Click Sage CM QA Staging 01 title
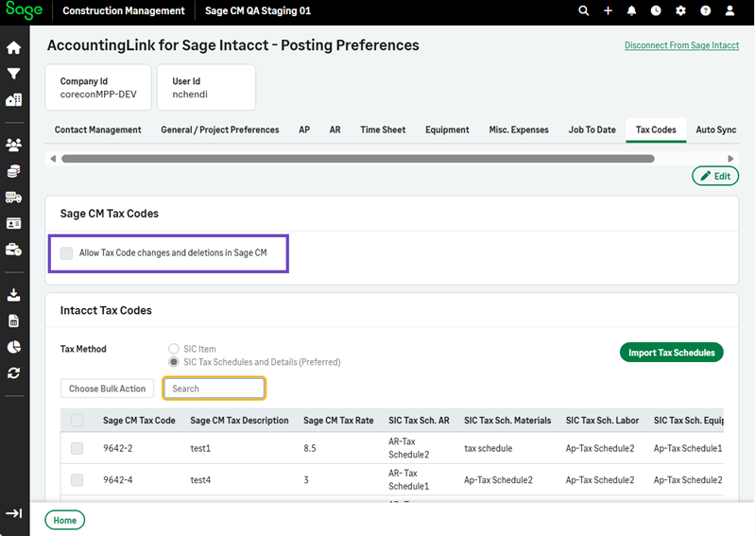This screenshot has height=536, width=756. tap(258, 10)
